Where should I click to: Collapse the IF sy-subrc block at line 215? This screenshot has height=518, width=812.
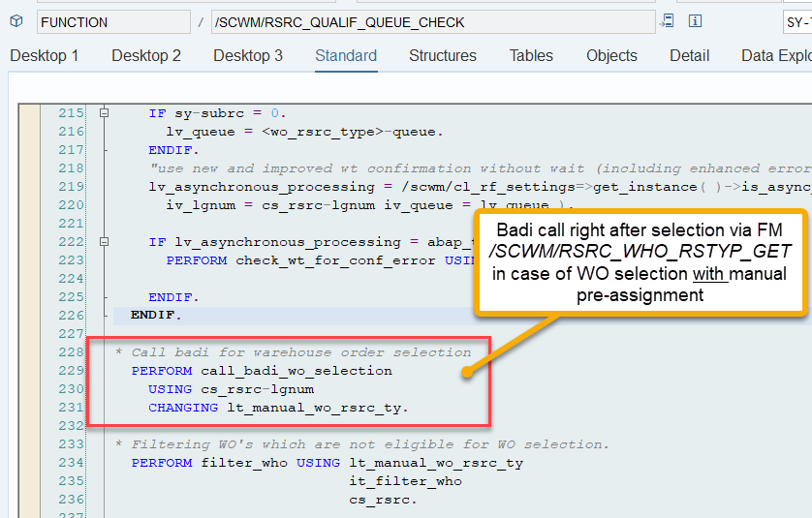click(x=104, y=112)
